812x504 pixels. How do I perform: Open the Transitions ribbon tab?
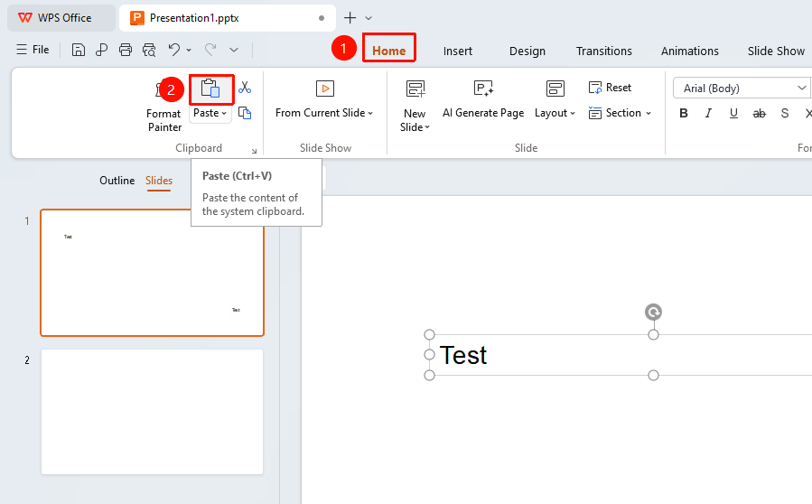coord(604,51)
